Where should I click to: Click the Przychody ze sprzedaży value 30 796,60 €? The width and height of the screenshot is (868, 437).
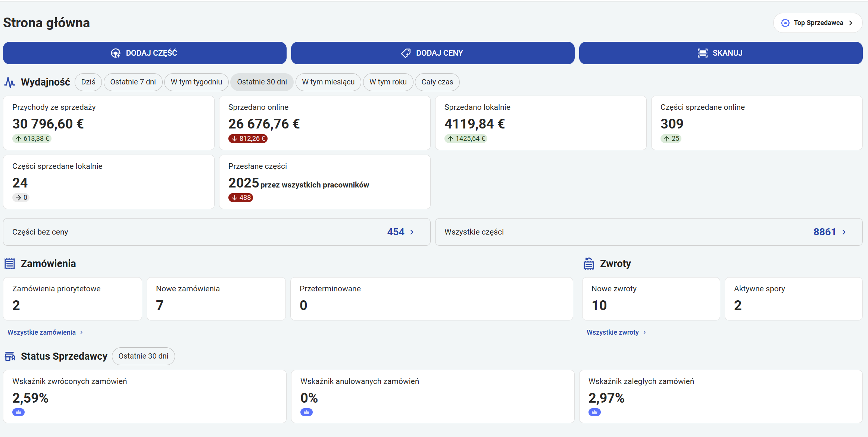[48, 124]
